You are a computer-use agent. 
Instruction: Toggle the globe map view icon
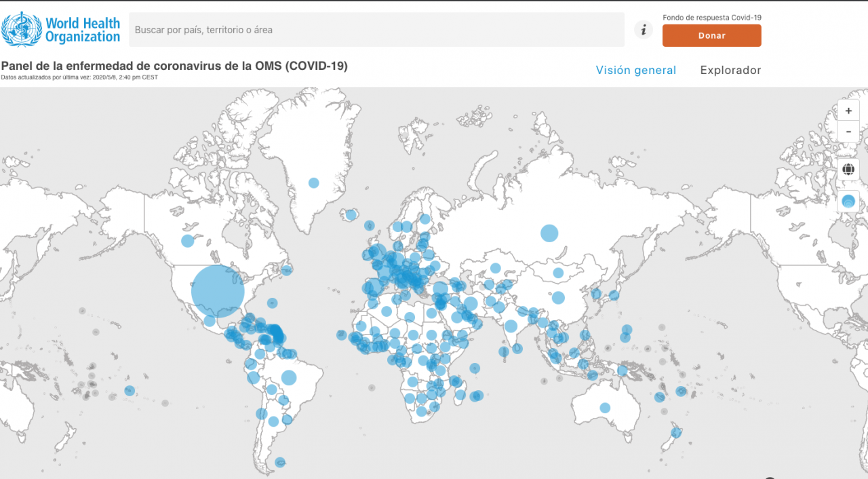point(848,170)
